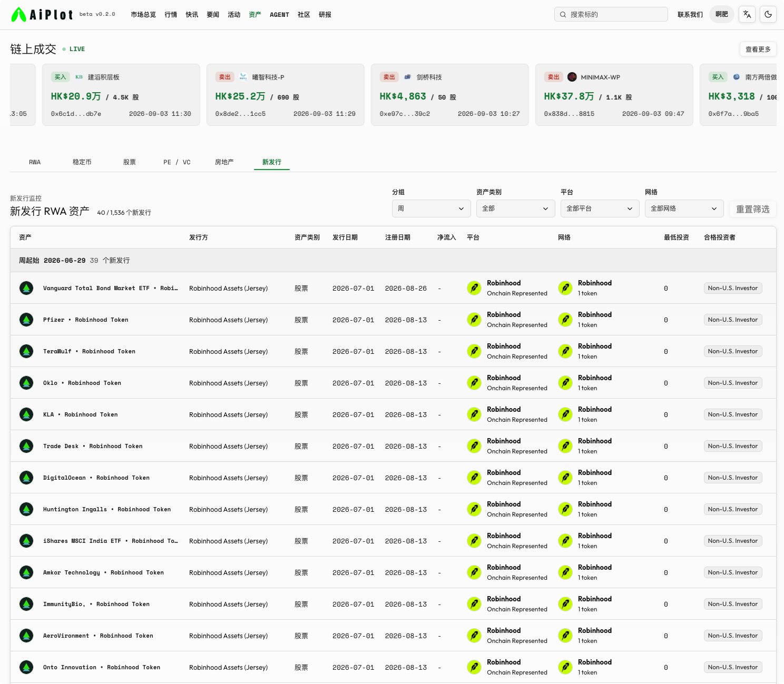The image size is (784, 684).
Task: Click the Vanguard Total Bond Market ETF asset icon
Action: pos(26,288)
